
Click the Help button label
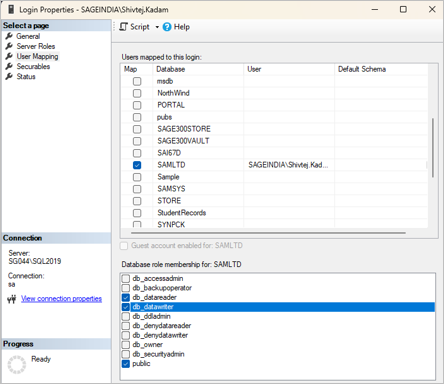point(182,27)
